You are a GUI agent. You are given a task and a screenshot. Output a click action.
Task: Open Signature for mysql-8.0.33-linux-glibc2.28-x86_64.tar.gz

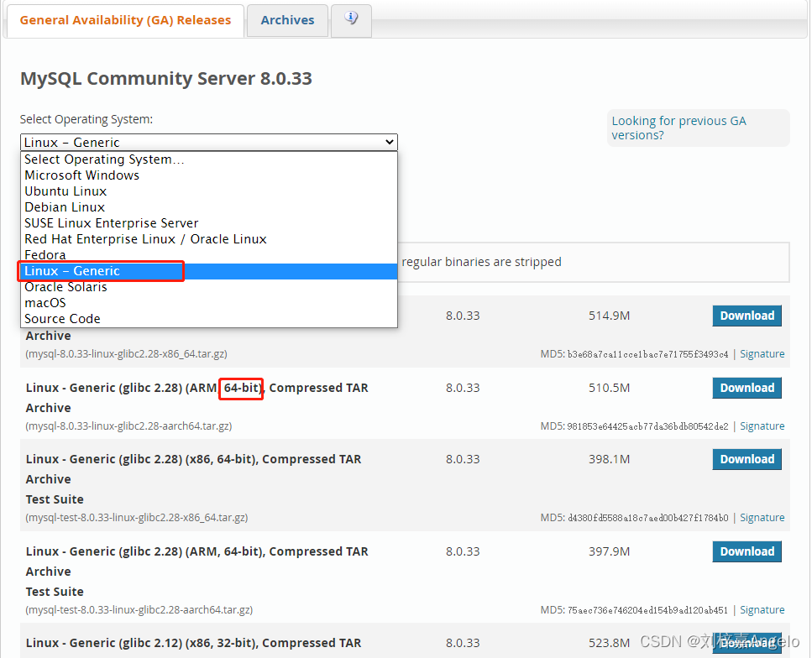click(762, 354)
